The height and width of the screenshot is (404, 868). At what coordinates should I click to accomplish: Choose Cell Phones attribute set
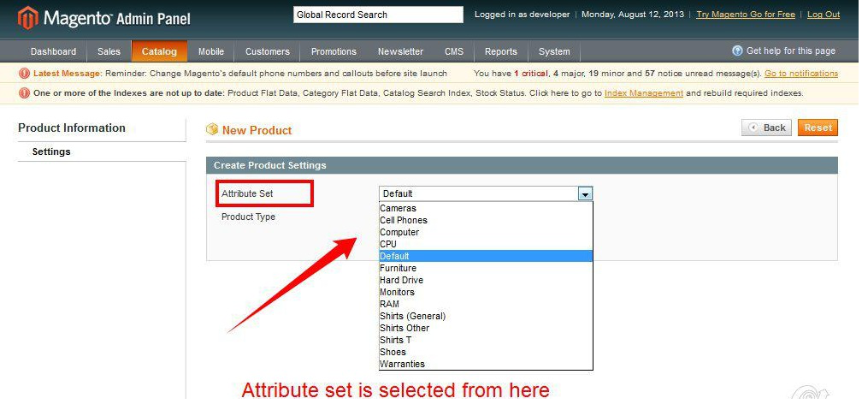click(x=486, y=220)
